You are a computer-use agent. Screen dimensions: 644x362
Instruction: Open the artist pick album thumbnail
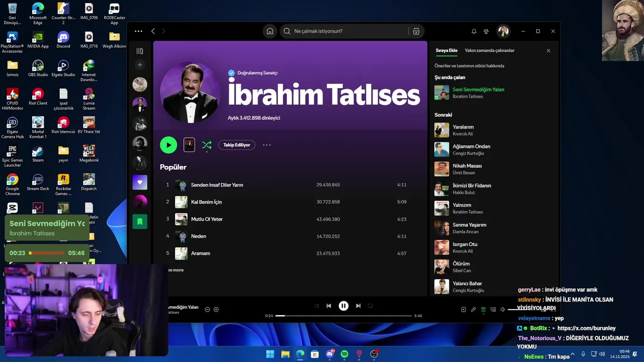[189, 145]
